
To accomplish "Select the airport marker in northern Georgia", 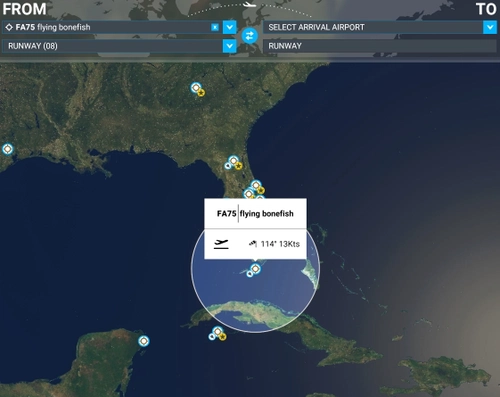I will click(x=196, y=88).
